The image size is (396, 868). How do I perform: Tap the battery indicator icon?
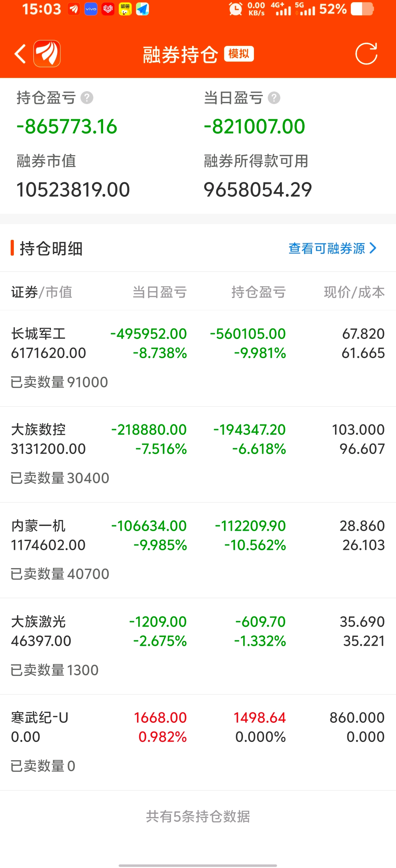(362, 9)
